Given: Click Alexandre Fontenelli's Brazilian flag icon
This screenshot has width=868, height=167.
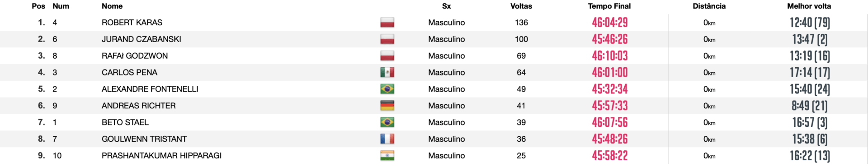Looking at the screenshot, I should point(387,89).
